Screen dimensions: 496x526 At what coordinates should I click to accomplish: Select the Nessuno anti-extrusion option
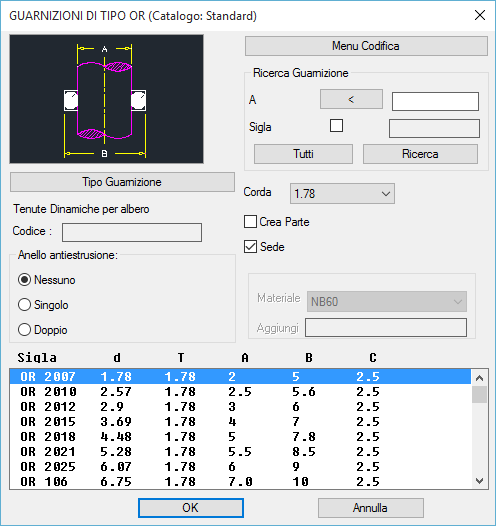(24, 280)
